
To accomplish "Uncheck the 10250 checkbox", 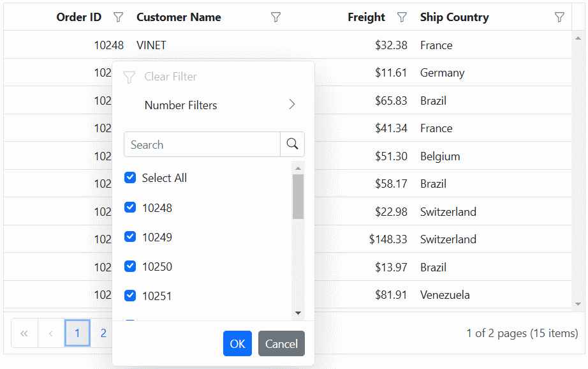I will click(130, 266).
